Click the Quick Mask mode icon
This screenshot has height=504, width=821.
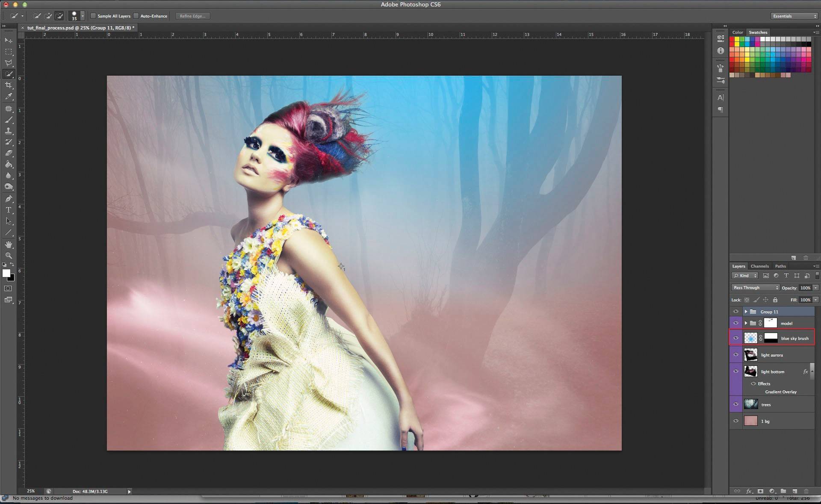8,289
